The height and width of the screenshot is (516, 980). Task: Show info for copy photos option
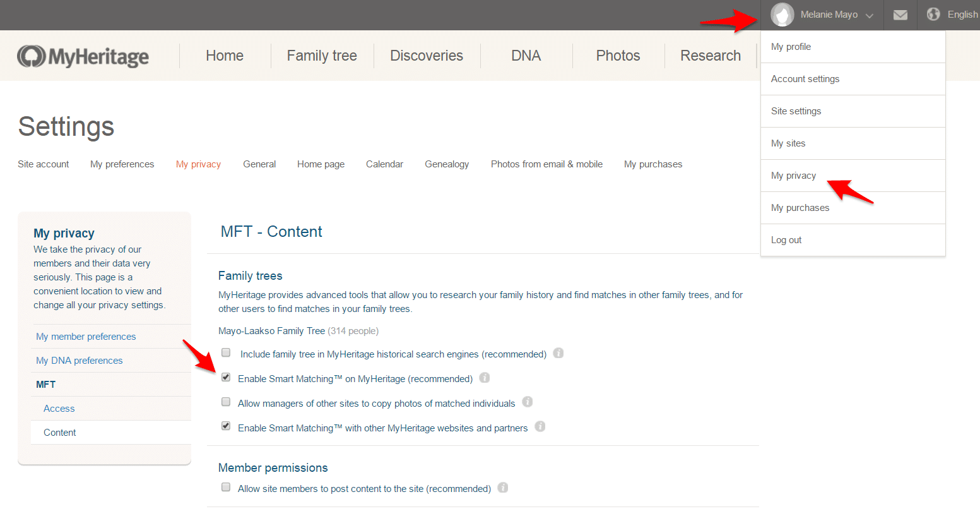[528, 402]
